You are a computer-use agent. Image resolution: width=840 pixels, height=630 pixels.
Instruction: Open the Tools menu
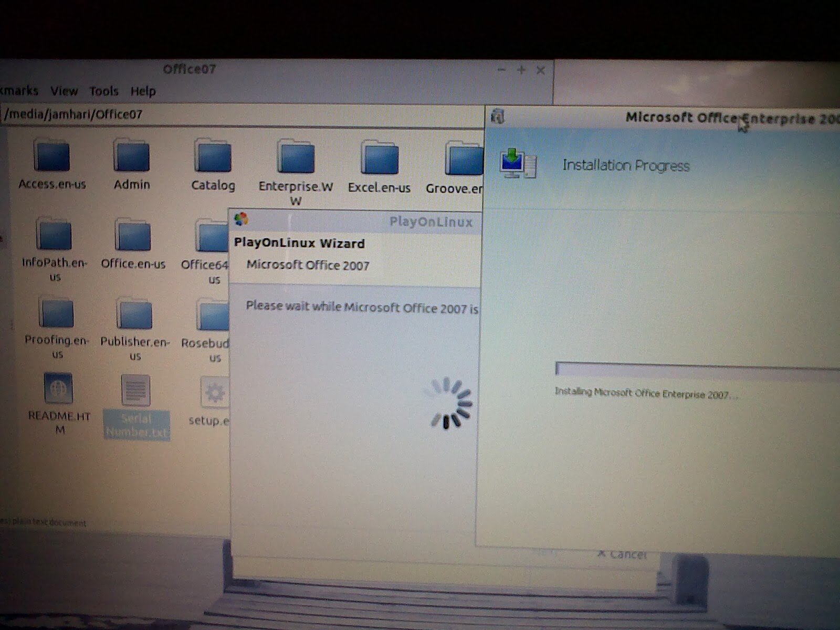click(x=103, y=91)
